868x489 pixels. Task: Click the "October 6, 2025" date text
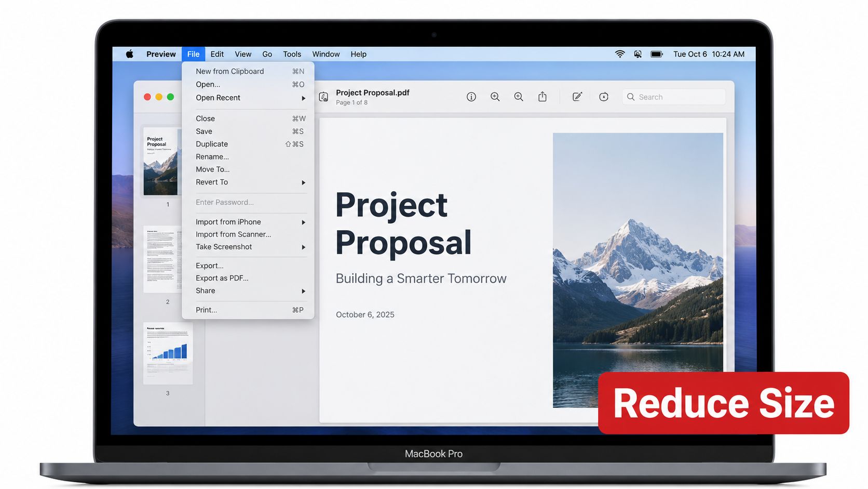(x=365, y=314)
